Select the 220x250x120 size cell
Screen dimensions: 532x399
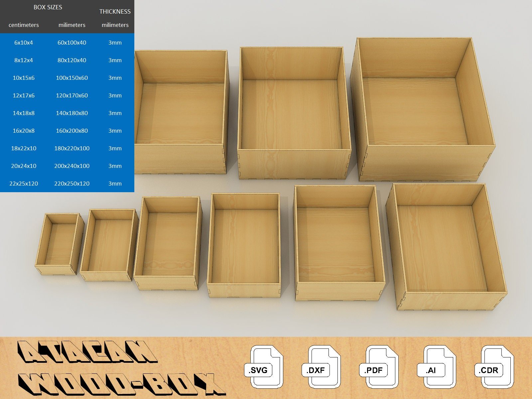[72, 184]
